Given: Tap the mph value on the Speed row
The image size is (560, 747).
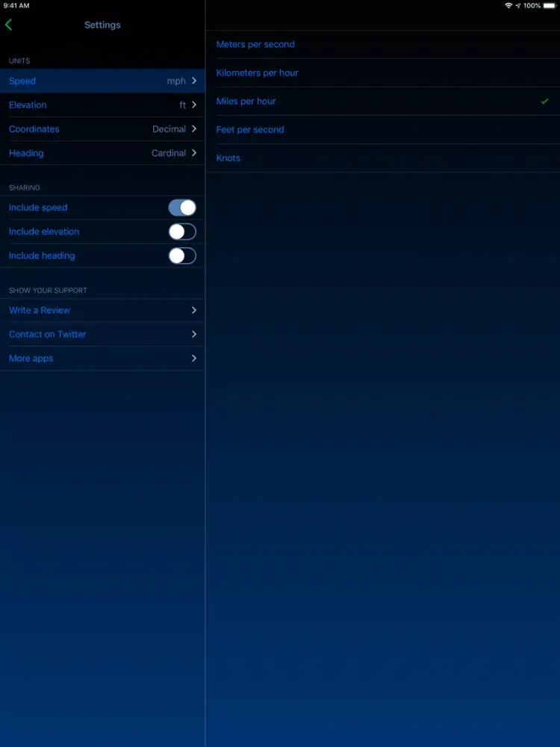Looking at the screenshot, I should pos(176,81).
